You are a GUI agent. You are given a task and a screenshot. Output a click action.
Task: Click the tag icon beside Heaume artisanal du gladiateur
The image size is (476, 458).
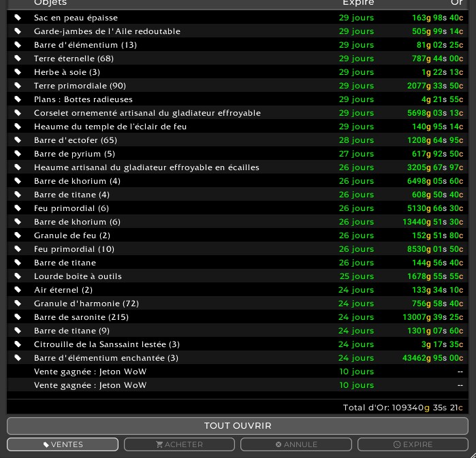click(x=18, y=167)
